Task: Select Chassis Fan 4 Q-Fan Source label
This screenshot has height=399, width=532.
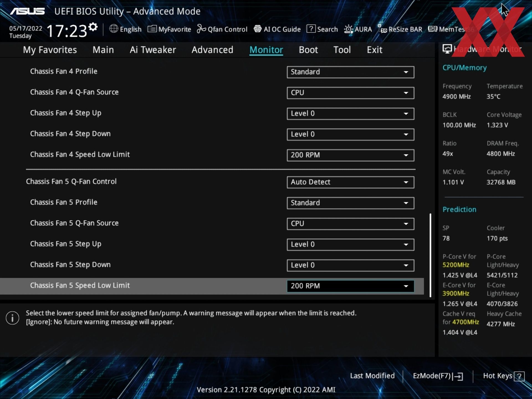Action: (74, 92)
